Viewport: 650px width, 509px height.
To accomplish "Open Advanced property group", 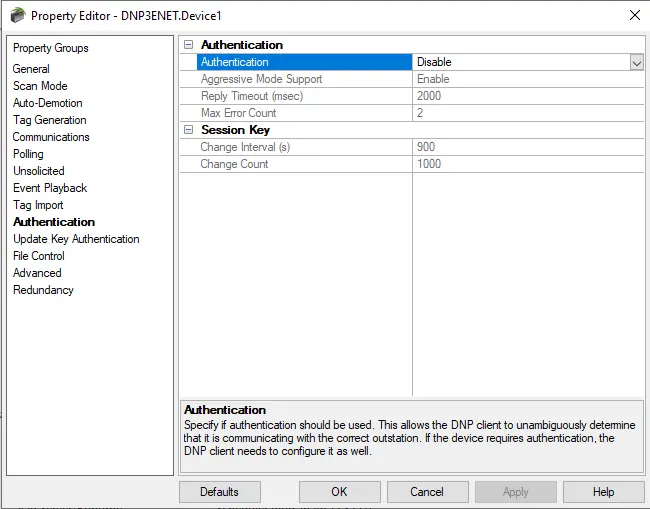I will pos(37,273).
